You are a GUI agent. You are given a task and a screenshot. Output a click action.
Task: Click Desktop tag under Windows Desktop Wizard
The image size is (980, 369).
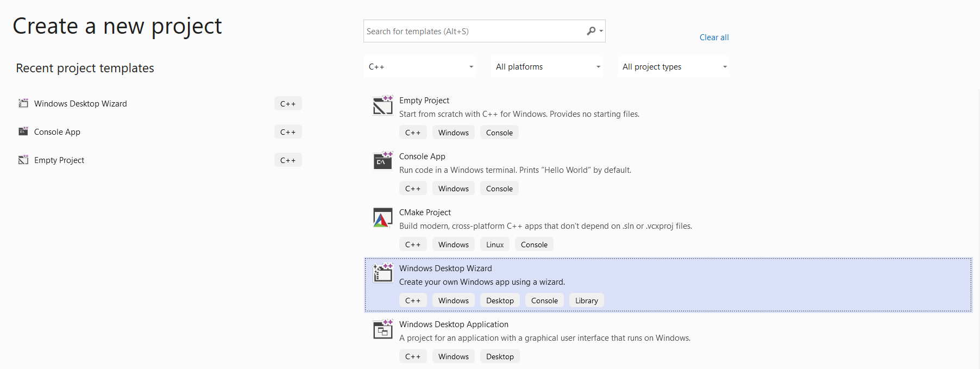pyautogui.click(x=500, y=301)
